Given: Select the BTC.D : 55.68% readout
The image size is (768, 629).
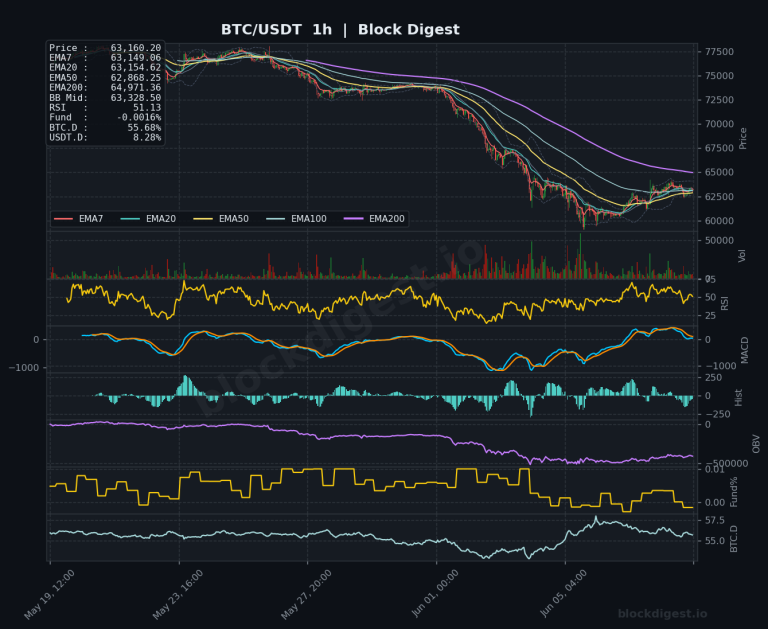Looking at the screenshot, I should click(105, 128).
